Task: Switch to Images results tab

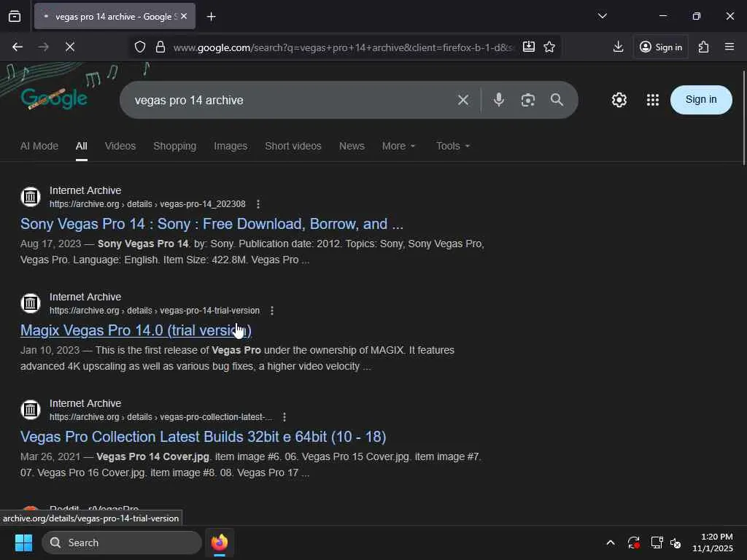Action: tap(231, 146)
